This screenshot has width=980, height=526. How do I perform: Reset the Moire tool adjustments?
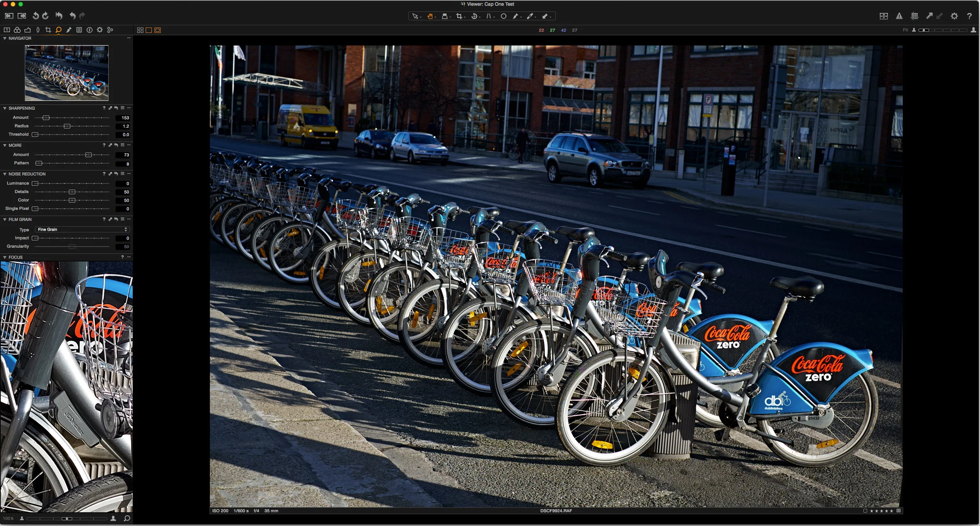116,145
